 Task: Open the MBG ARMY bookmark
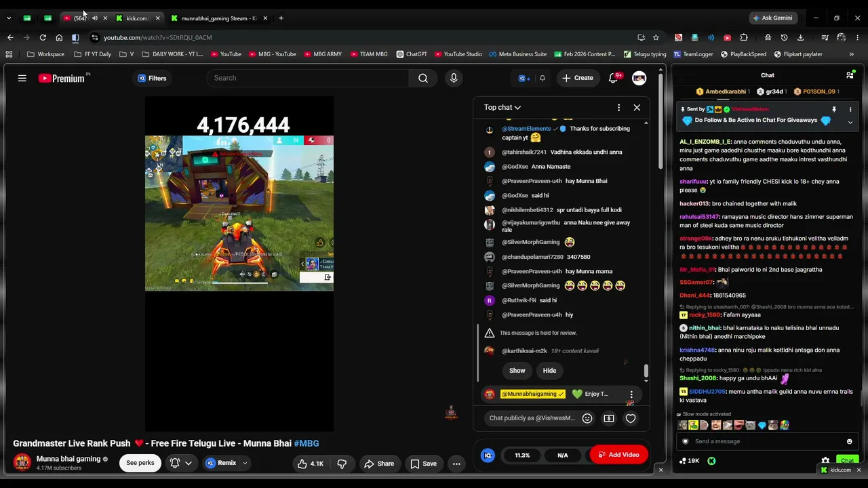(323, 54)
